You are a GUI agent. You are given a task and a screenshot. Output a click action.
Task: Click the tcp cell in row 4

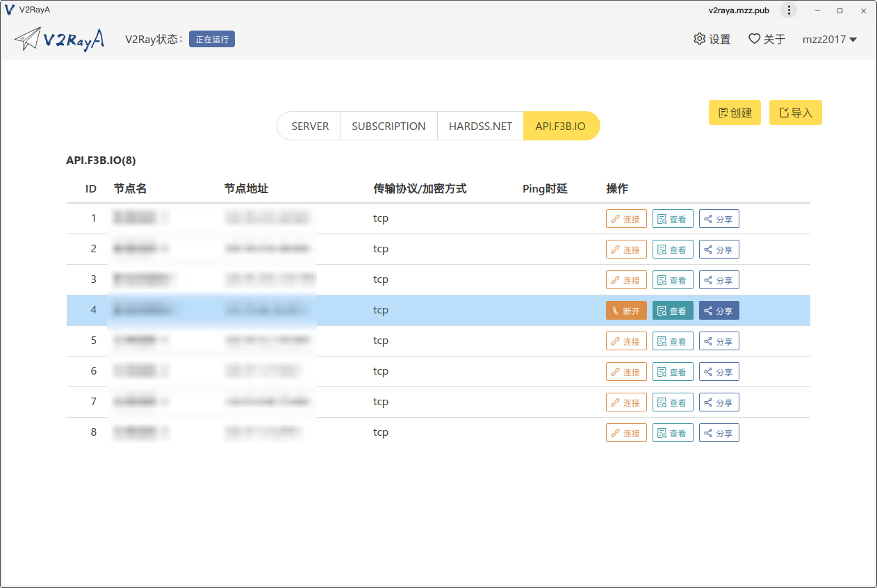pyautogui.click(x=381, y=310)
